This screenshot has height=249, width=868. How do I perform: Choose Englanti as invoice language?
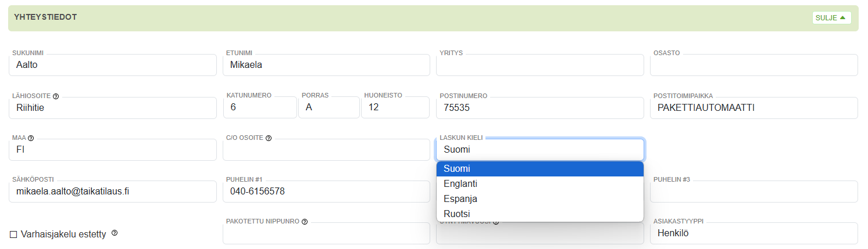pos(540,183)
